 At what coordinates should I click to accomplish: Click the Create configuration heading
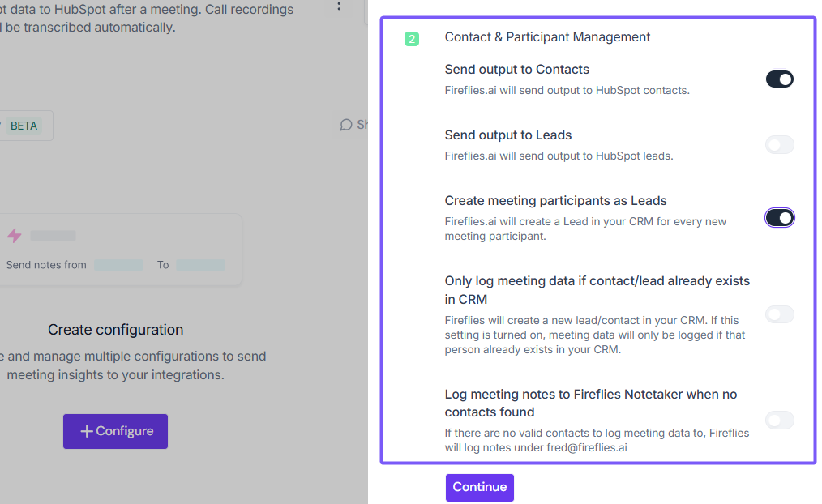pyautogui.click(x=115, y=330)
